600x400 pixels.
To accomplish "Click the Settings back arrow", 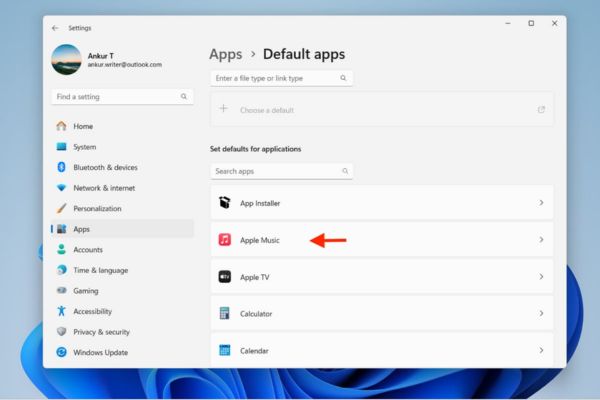I will (55, 28).
